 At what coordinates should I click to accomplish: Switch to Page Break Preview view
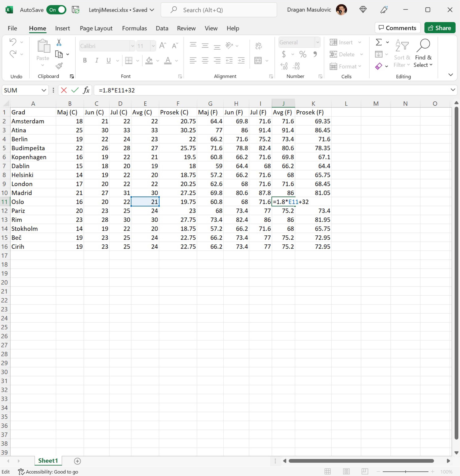pyautogui.click(x=365, y=471)
